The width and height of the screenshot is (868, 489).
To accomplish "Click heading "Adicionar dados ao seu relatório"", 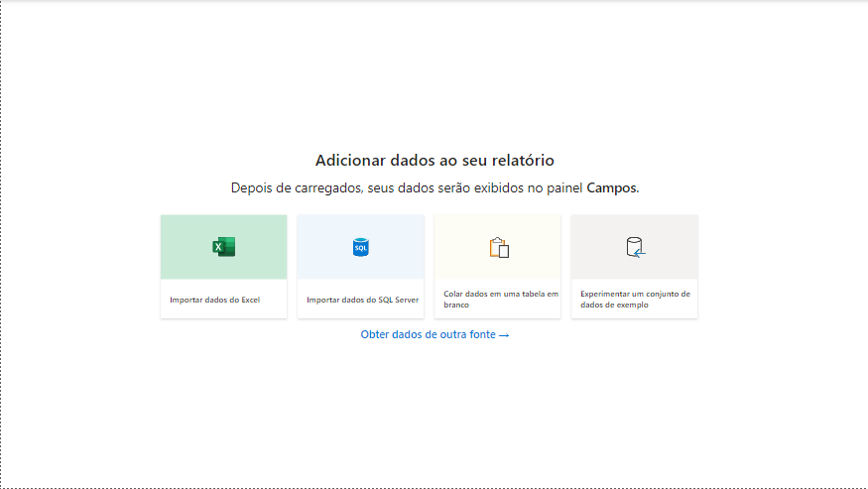I will click(434, 160).
